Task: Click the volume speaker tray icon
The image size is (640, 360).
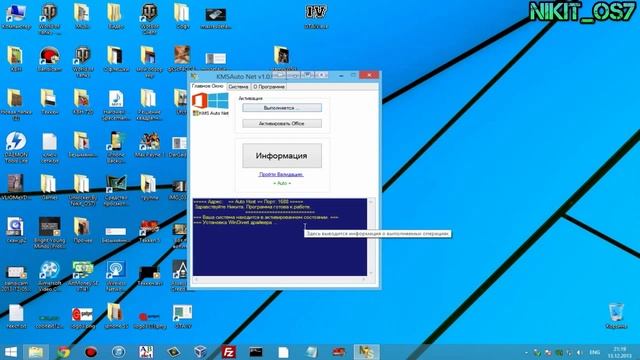Action: click(x=579, y=352)
